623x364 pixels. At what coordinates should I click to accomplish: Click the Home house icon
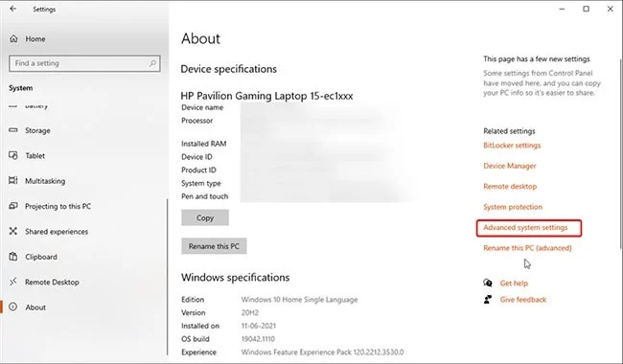click(13, 38)
